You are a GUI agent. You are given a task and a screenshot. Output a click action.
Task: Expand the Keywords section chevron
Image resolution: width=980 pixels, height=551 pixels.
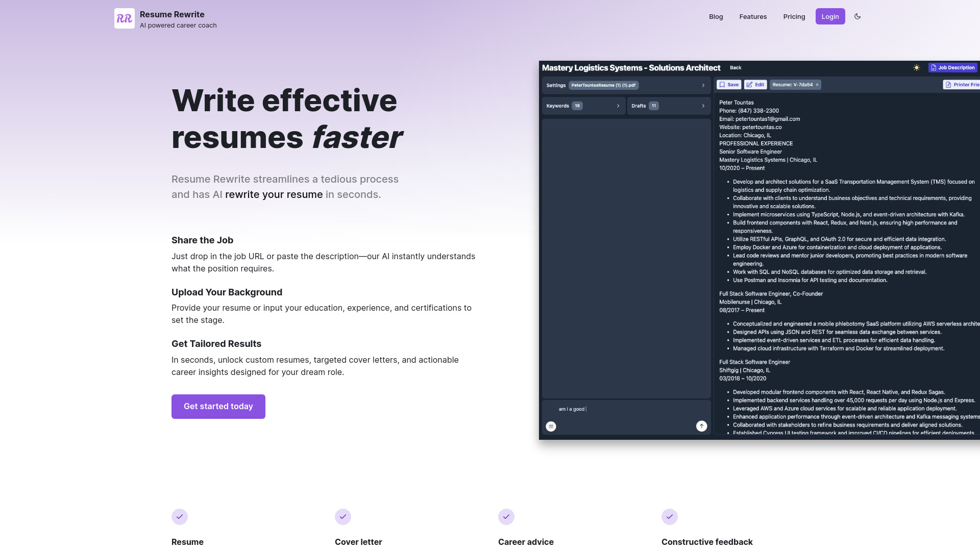click(x=618, y=106)
